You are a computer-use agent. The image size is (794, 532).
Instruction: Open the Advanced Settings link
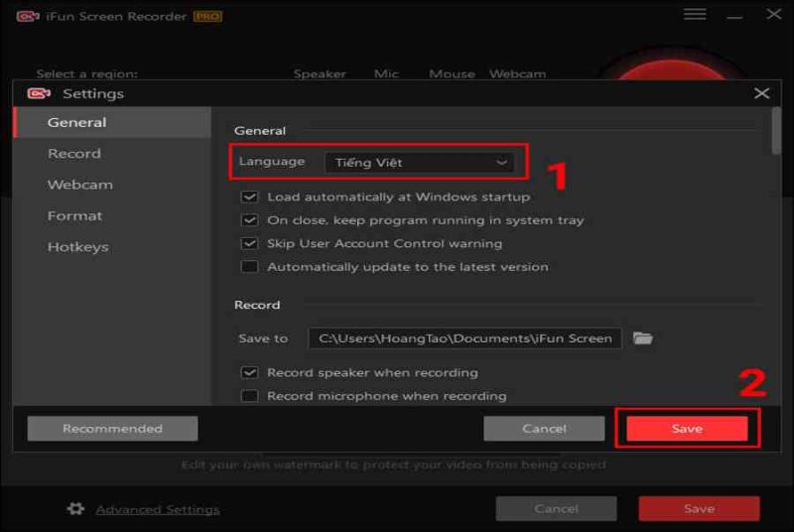pyautogui.click(x=158, y=510)
